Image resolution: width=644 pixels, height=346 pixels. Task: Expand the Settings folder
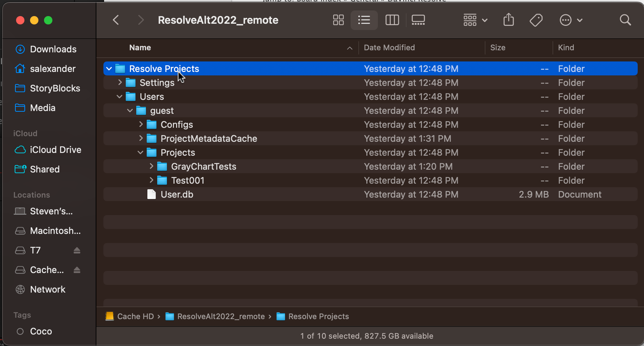pyautogui.click(x=120, y=82)
